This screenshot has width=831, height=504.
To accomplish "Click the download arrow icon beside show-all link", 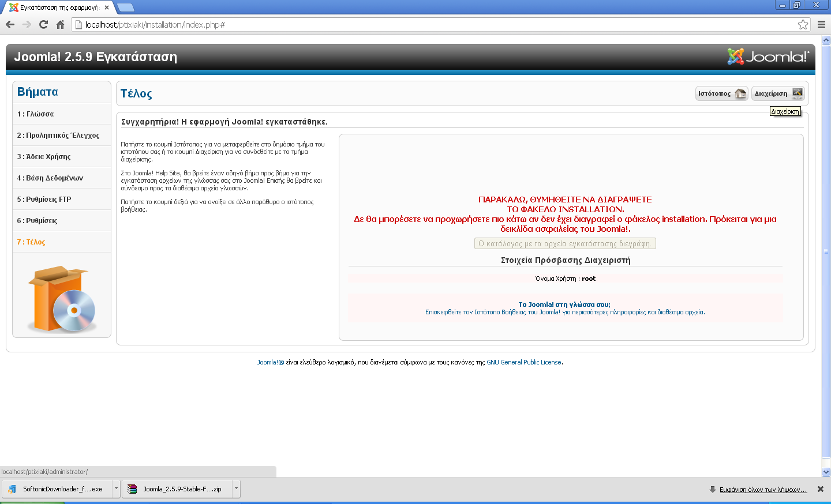I will click(x=713, y=490).
